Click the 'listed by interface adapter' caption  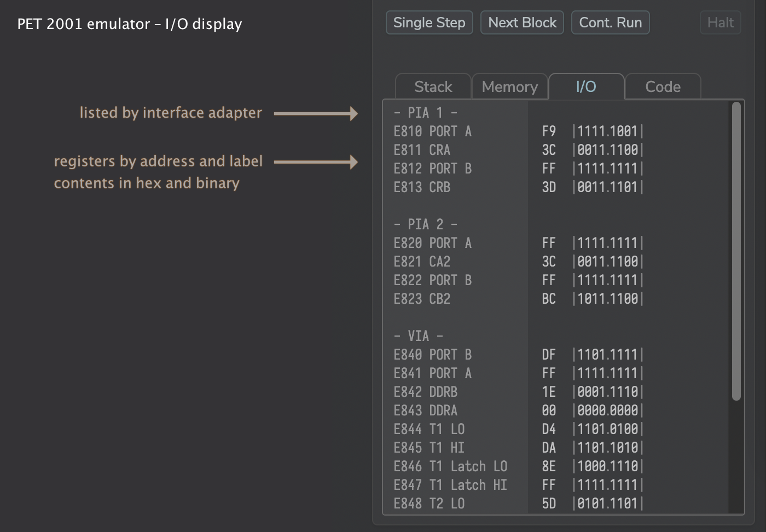(x=171, y=113)
